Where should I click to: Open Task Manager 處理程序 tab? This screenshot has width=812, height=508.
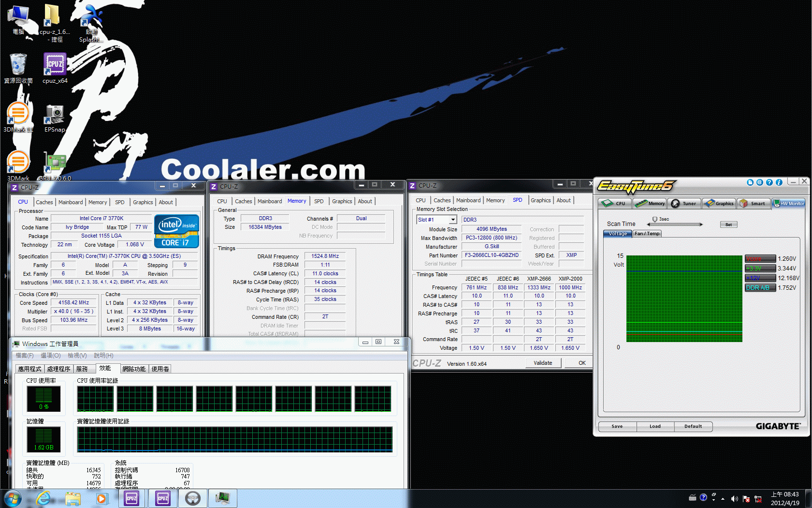tap(58, 369)
